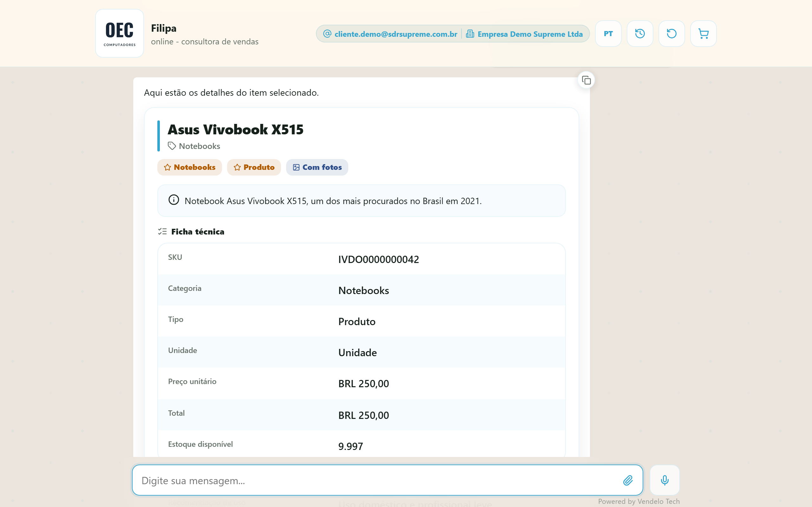Viewport: 812px width, 507px height.
Task: Open the chat history clock icon
Action: pyautogui.click(x=640, y=34)
